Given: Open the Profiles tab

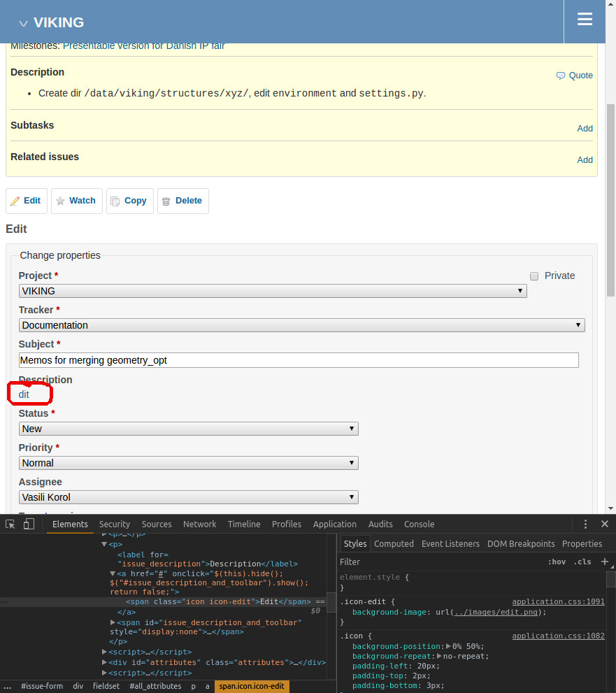Looking at the screenshot, I should (287, 524).
